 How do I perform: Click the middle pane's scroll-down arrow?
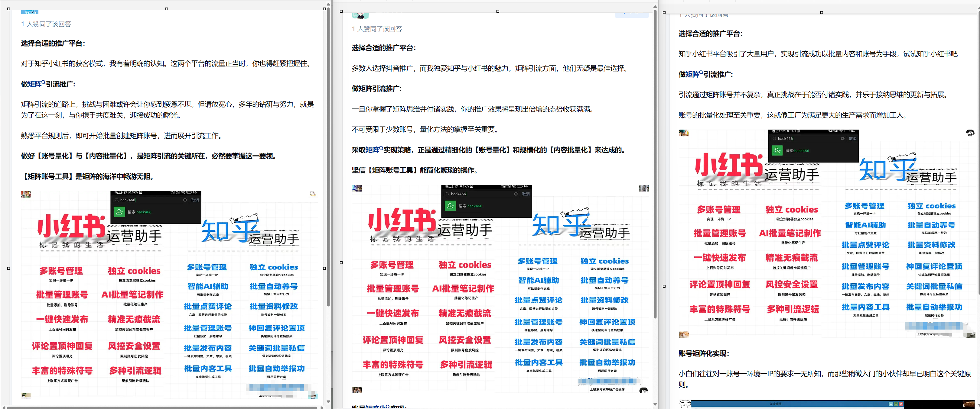tap(655, 404)
